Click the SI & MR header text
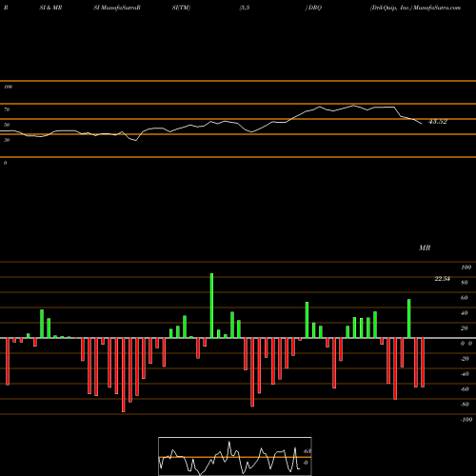The height and width of the screenshot is (476, 476). tap(50, 8)
